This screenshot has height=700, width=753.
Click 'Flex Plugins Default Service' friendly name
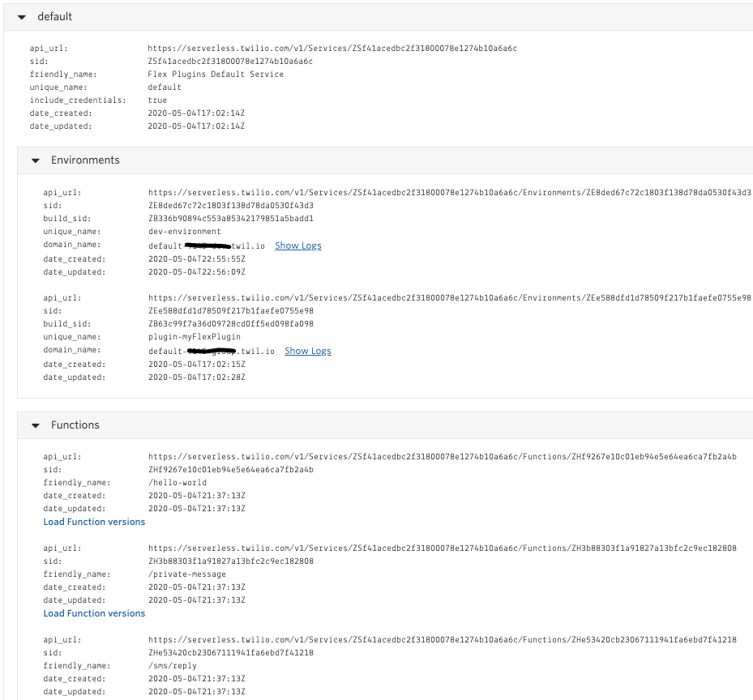coord(216,74)
